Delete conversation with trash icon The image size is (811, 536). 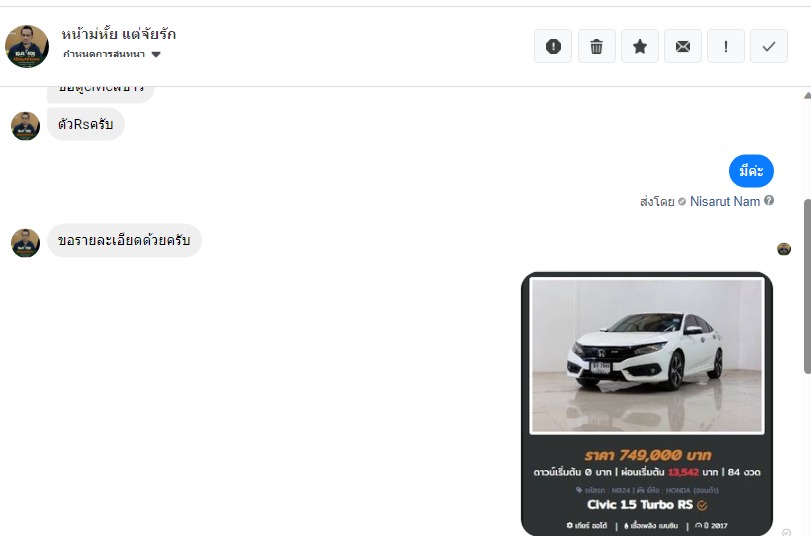click(x=596, y=47)
